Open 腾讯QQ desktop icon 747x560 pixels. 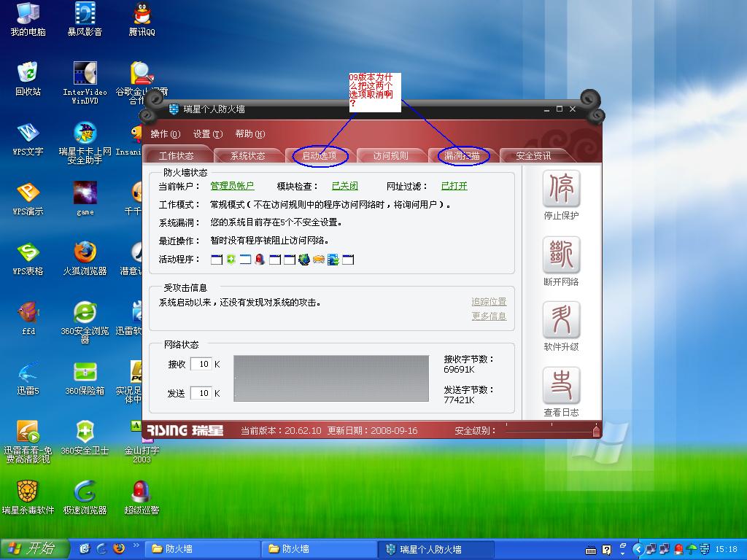coord(142,20)
